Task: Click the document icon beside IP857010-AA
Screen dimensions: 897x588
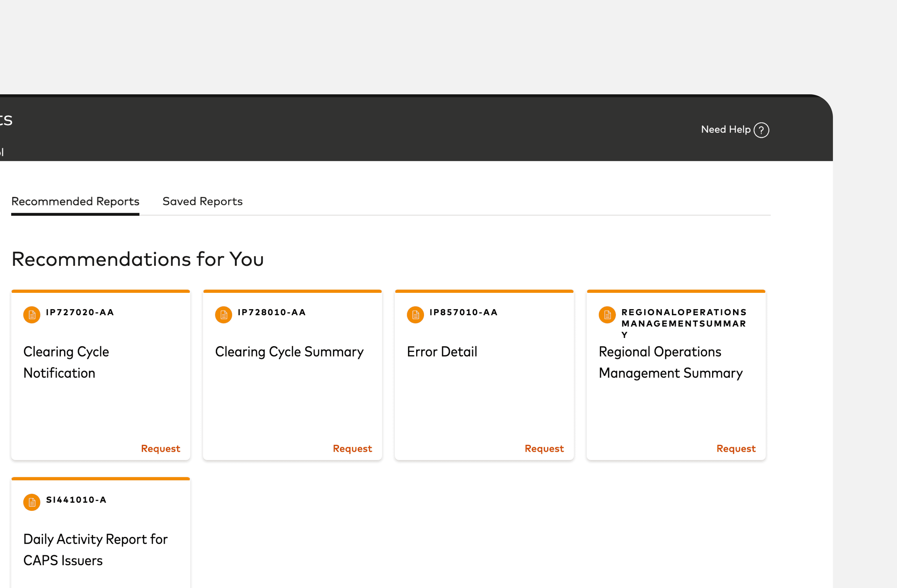Action: click(415, 315)
